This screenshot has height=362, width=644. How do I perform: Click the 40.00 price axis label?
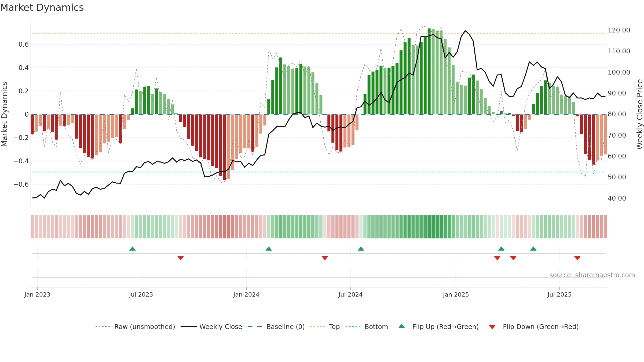tap(617, 198)
